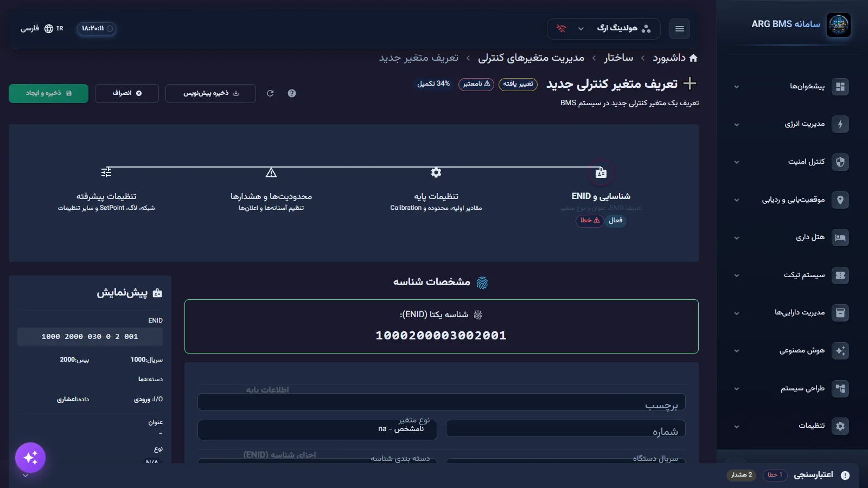Open the نوع متغیر dropdown
This screenshot has width=868, height=488.
pos(317,429)
